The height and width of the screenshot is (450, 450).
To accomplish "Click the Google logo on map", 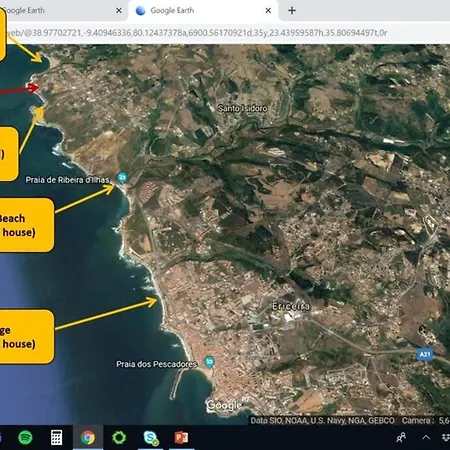I will (x=223, y=405).
